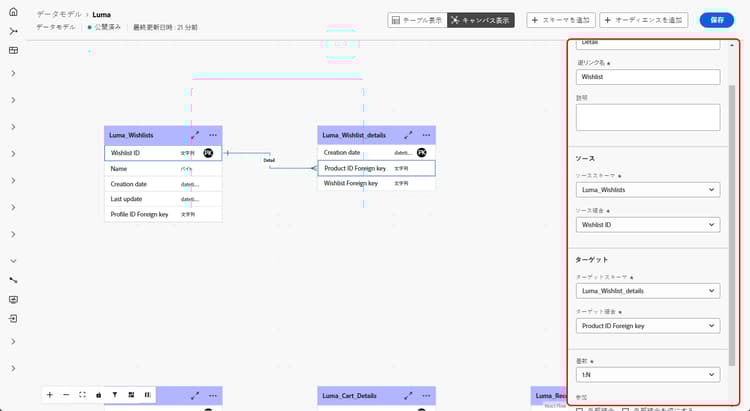Click the map icon in the canvas toolbar
This screenshot has height=411, width=750.
[147, 395]
